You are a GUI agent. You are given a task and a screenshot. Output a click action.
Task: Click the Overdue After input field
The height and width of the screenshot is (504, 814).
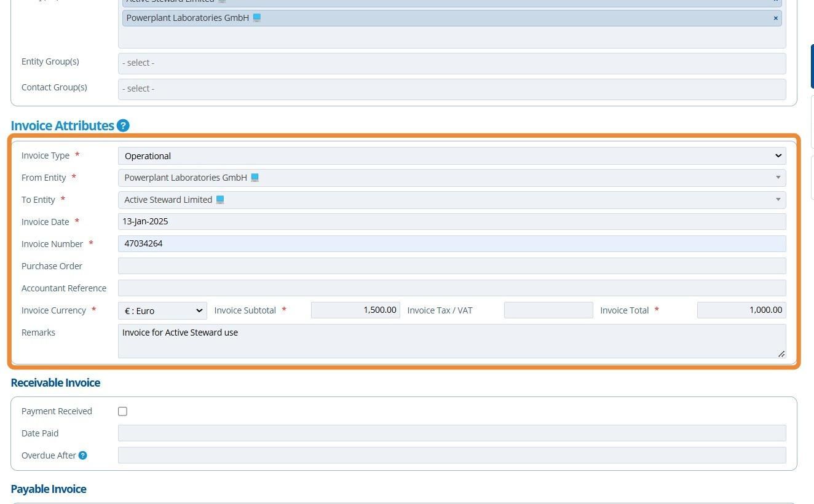pos(452,455)
